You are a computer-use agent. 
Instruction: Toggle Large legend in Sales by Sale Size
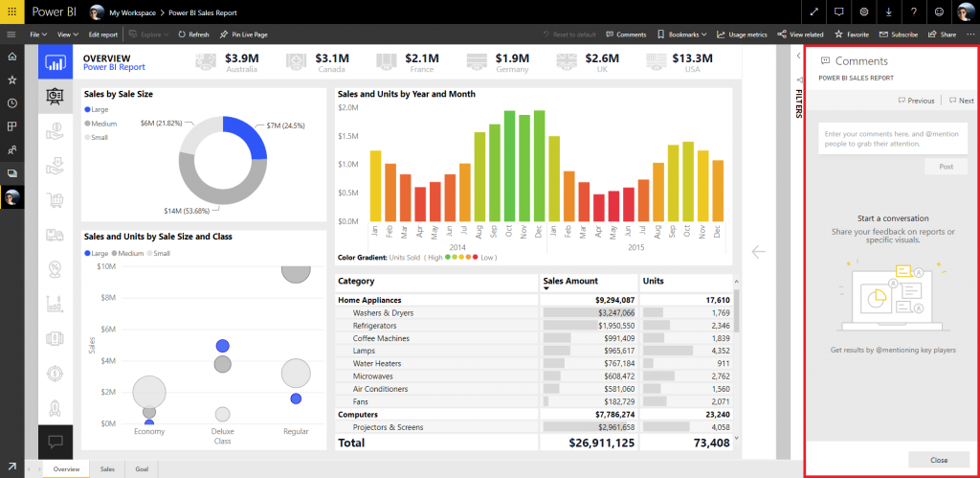click(96, 109)
